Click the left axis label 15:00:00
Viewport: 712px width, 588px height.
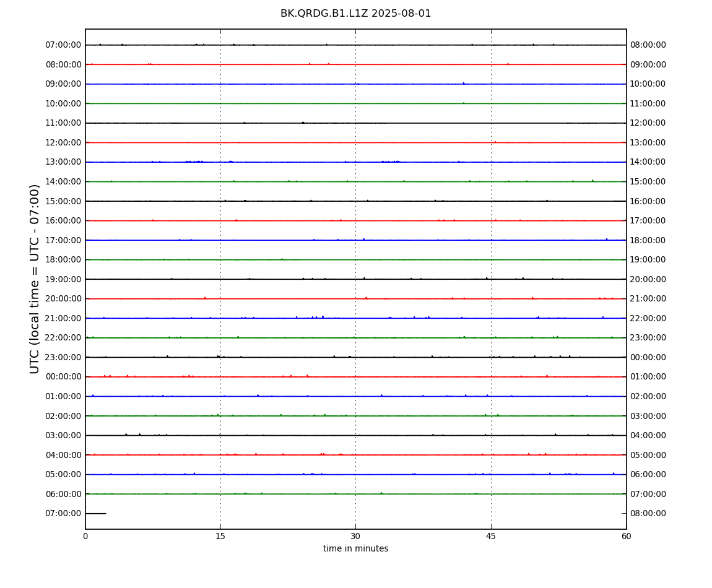click(63, 201)
